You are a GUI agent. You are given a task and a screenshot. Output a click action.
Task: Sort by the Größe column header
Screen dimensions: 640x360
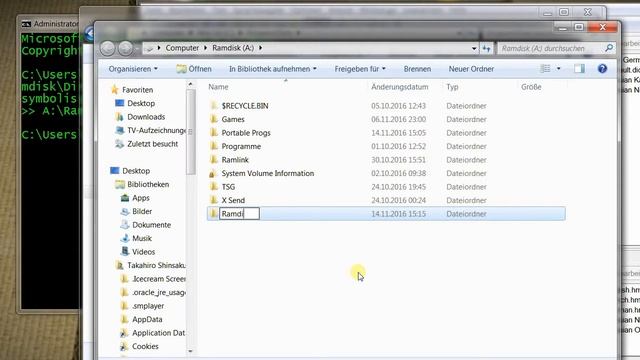(x=531, y=87)
